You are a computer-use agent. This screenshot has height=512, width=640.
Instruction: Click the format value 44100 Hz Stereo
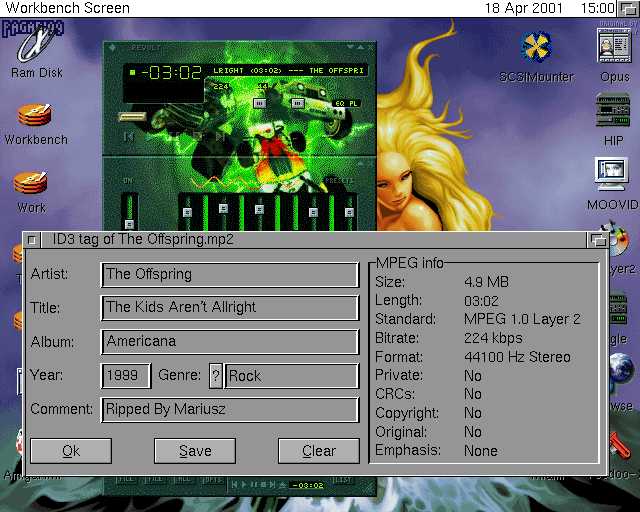[517, 357]
